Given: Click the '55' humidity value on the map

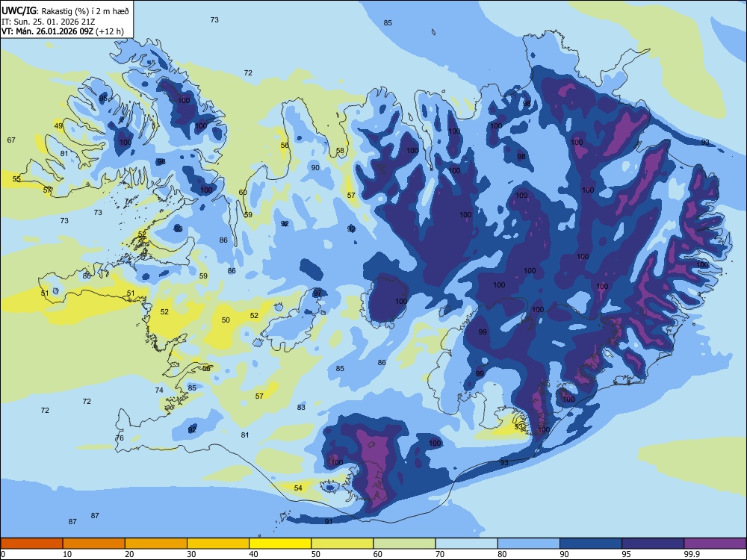Looking at the screenshot, I should tap(16, 179).
